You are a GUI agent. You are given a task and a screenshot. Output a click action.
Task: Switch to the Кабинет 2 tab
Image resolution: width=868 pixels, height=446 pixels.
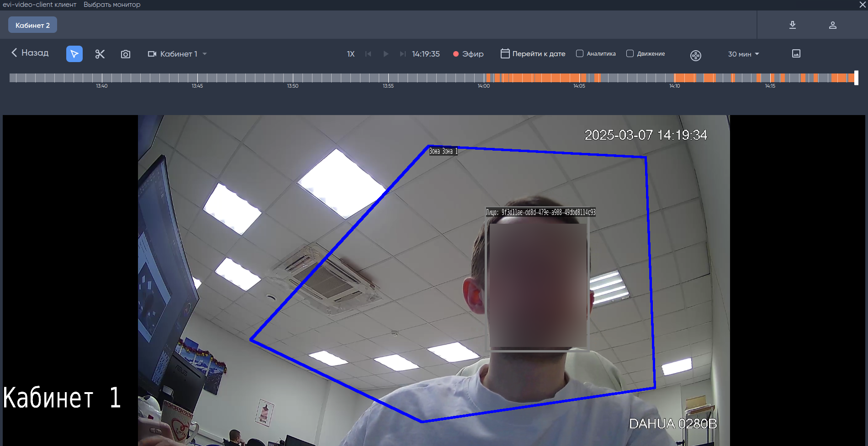(x=32, y=25)
